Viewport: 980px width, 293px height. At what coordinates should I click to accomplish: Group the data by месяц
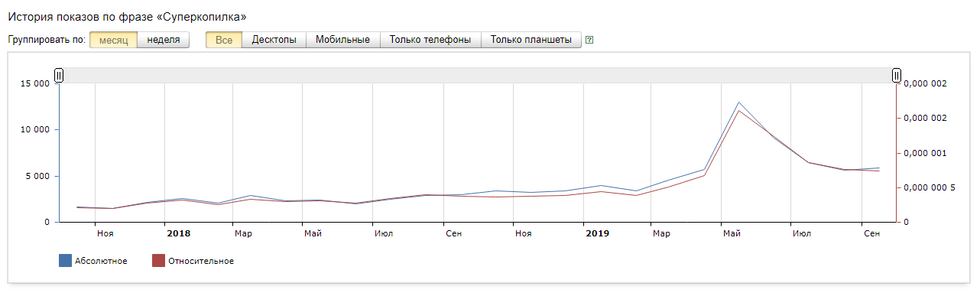(113, 40)
